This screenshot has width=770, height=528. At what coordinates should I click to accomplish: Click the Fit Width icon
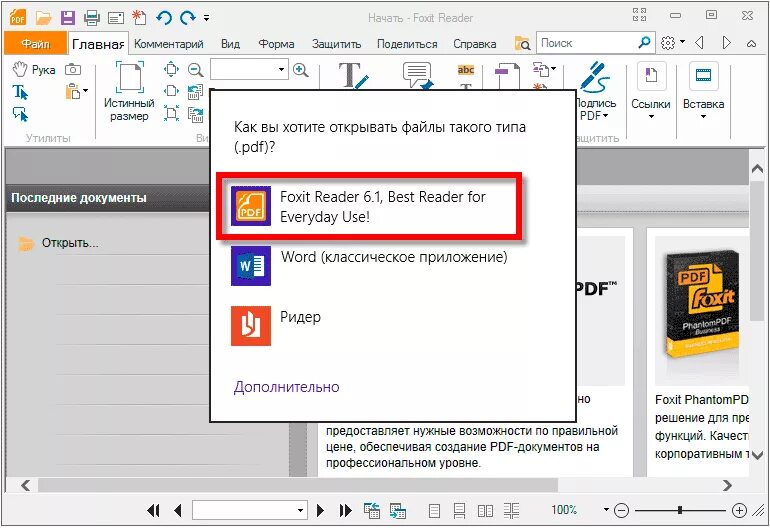click(171, 91)
